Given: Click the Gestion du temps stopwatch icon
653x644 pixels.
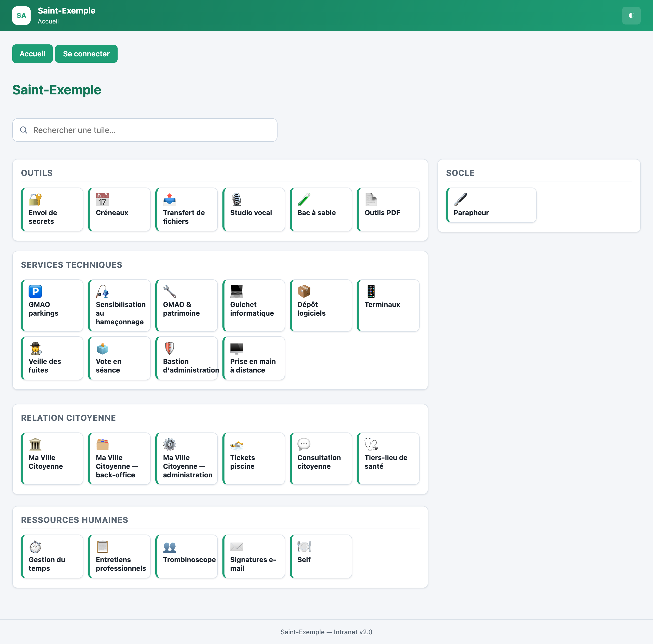Looking at the screenshot, I should [x=35, y=547].
